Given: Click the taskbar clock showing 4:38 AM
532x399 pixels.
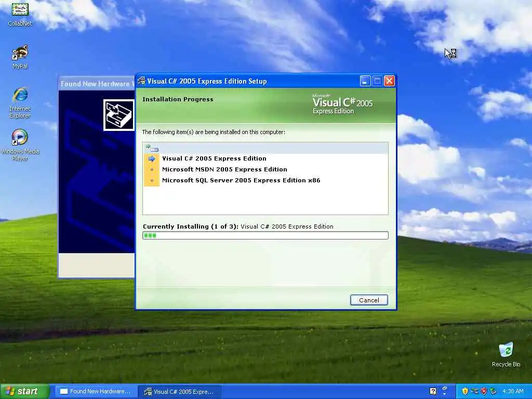Looking at the screenshot, I should (513, 391).
